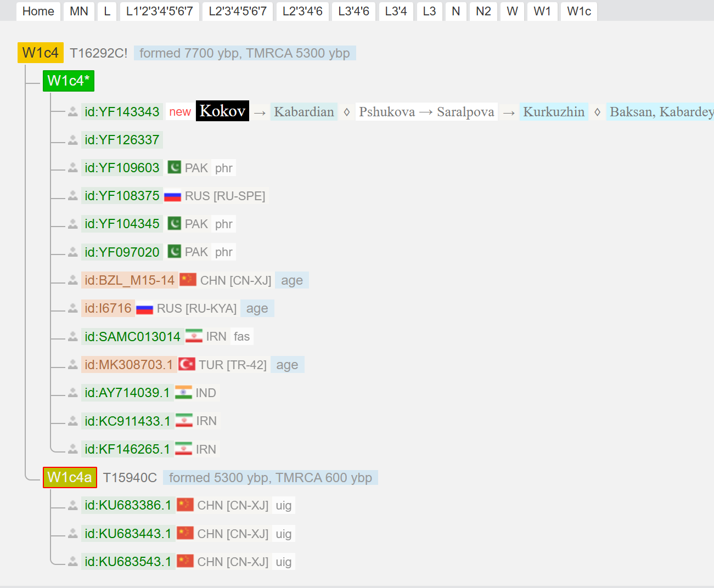Click Pakistan flag next to id:YF109603

[174, 167]
